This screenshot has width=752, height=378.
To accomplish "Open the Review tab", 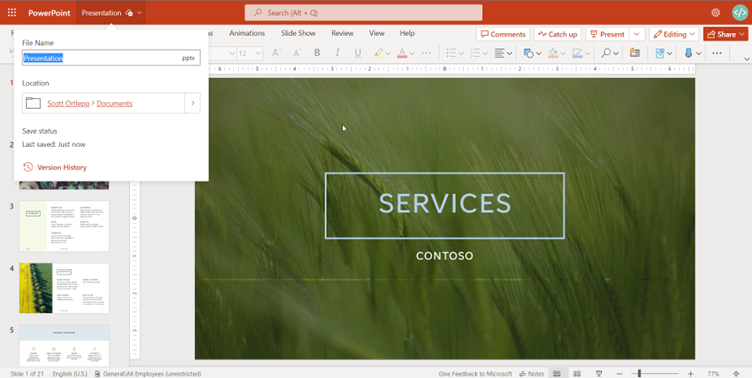I will click(x=342, y=33).
